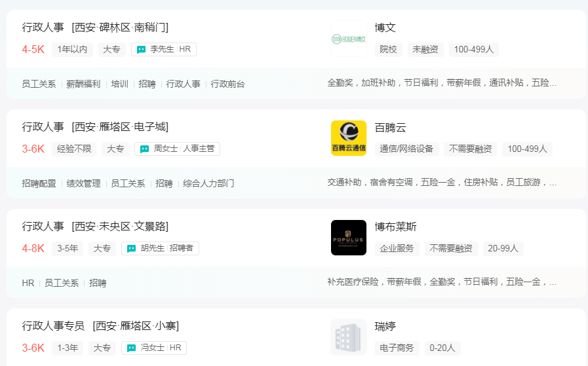Click the 1-3年 experience tag
This screenshot has width=588, height=366.
tap(68, 348)
